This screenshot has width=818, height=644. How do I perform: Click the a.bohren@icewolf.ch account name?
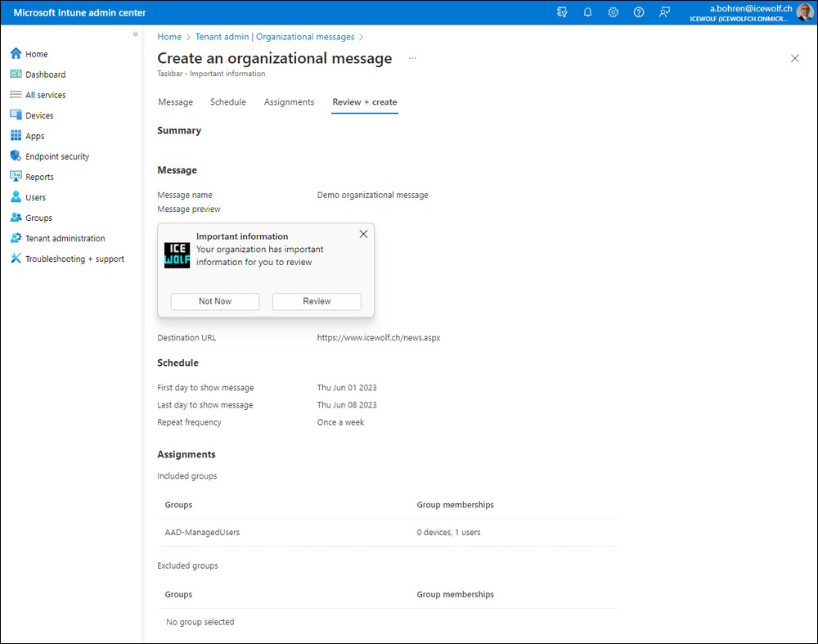coord(751,8)
